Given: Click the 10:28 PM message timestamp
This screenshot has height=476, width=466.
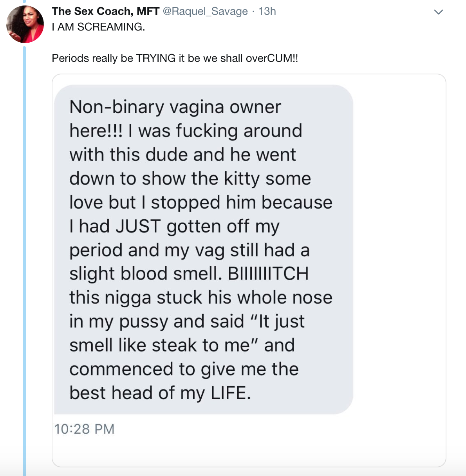Looking at the screenshot, I should pos(84,429).
